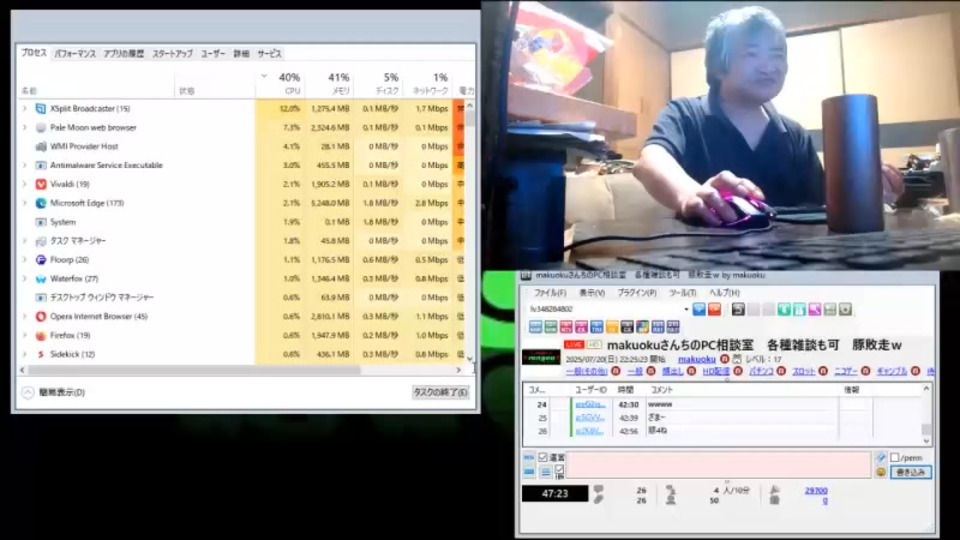
Task: Click the Opera Internet Browser icon
Action: point(40,317)
